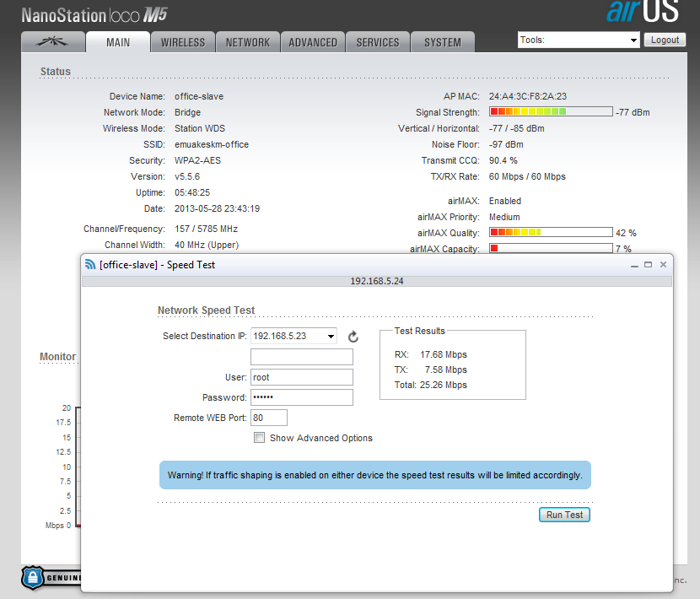Switch to the NETWORK tab
The height and width of the screenshot is (599, 700).
248,42
